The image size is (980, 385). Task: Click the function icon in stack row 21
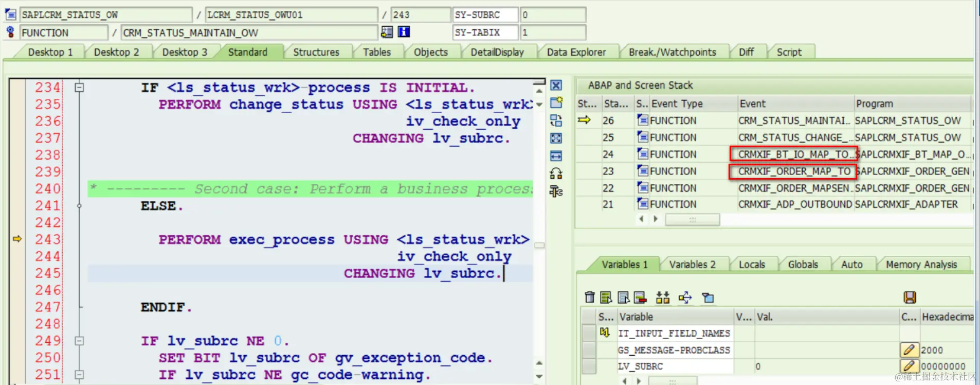(x=643, y=204)
